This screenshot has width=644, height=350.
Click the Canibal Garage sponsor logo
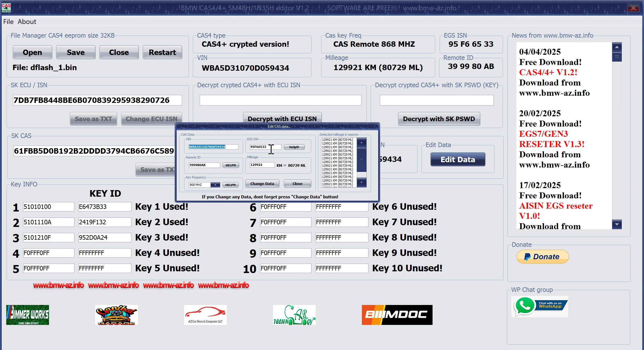click(x=117, y=315)
